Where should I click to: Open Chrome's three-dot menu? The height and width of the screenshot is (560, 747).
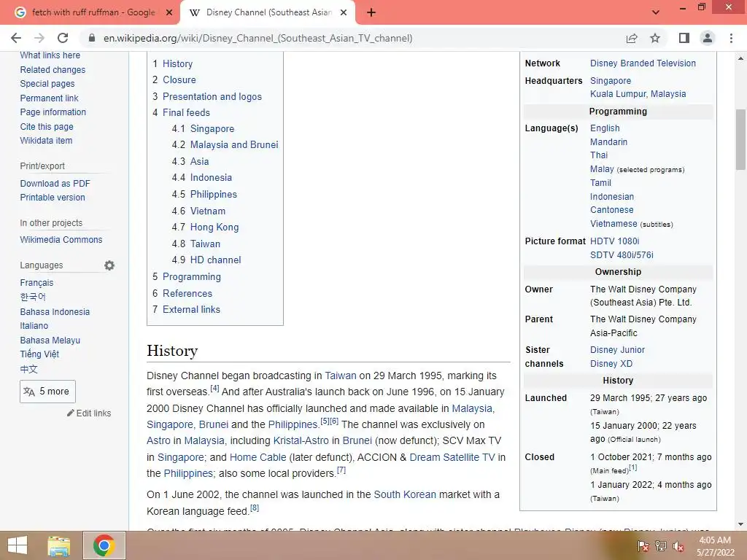(731, 38)
